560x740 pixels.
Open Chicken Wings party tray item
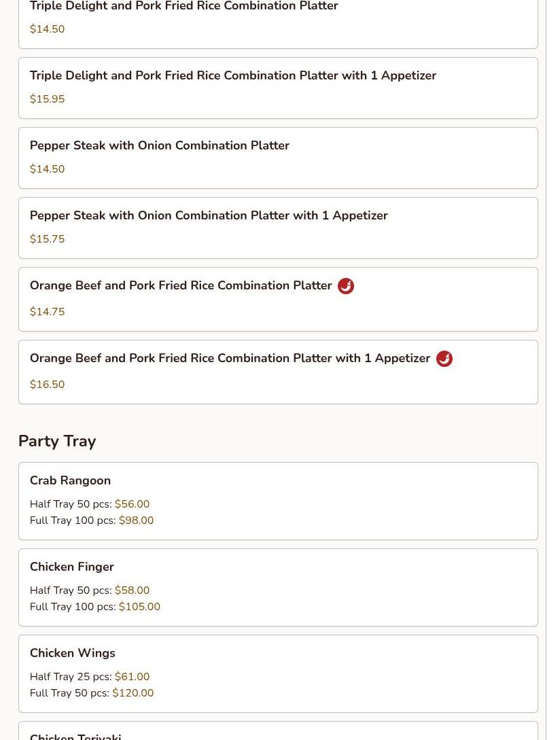(72, 653)
